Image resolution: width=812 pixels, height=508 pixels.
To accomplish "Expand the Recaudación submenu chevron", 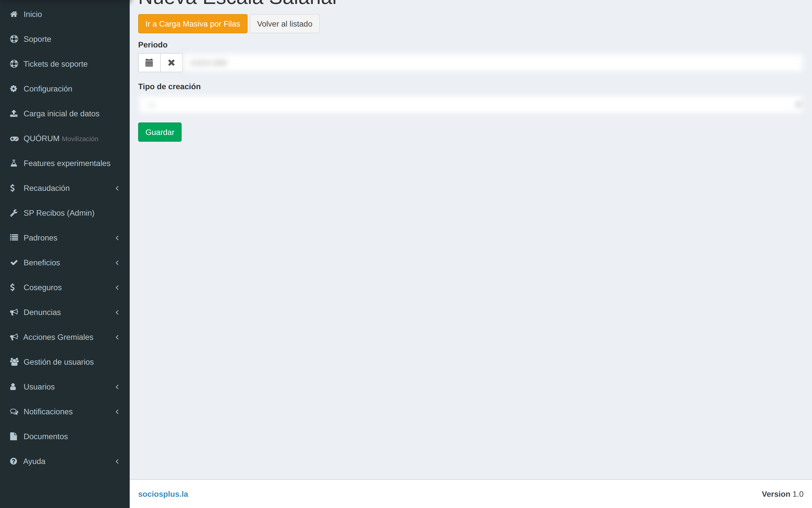I will pyautogui.click(x=117, y=188).
